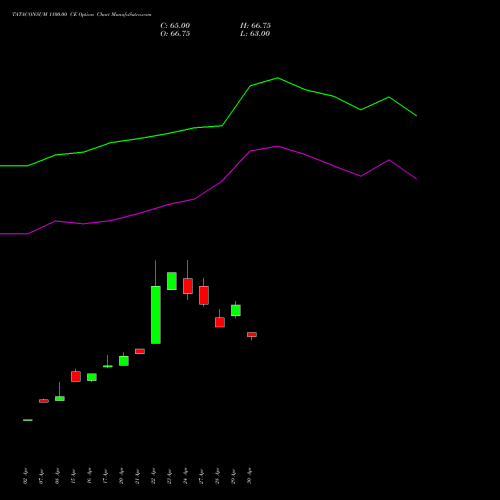This screenshot has height=500, width=500.
Task: Select the tallest green candlestick
Action: tap(156, 315)
